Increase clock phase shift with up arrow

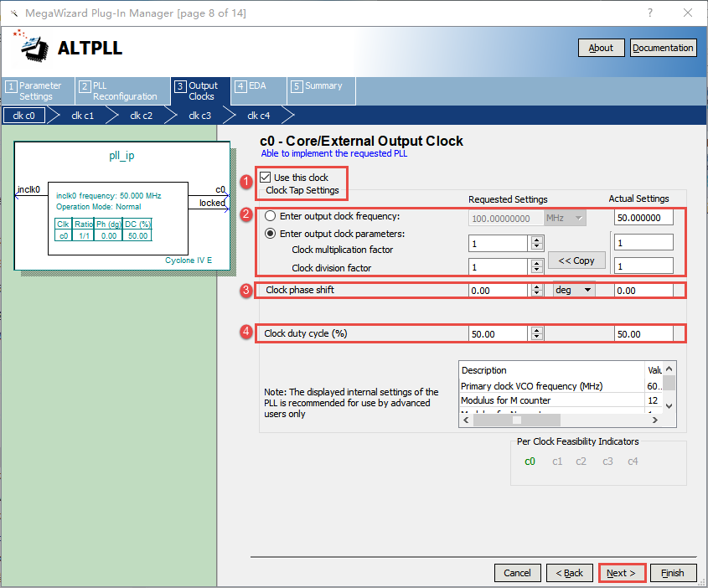[x=536, y=287]
